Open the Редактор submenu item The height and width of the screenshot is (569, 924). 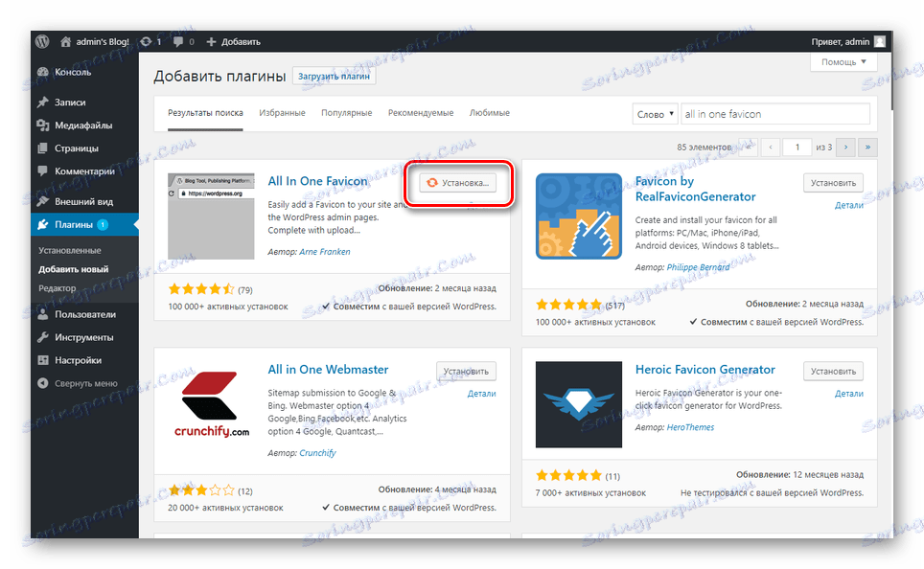(58, 288)
